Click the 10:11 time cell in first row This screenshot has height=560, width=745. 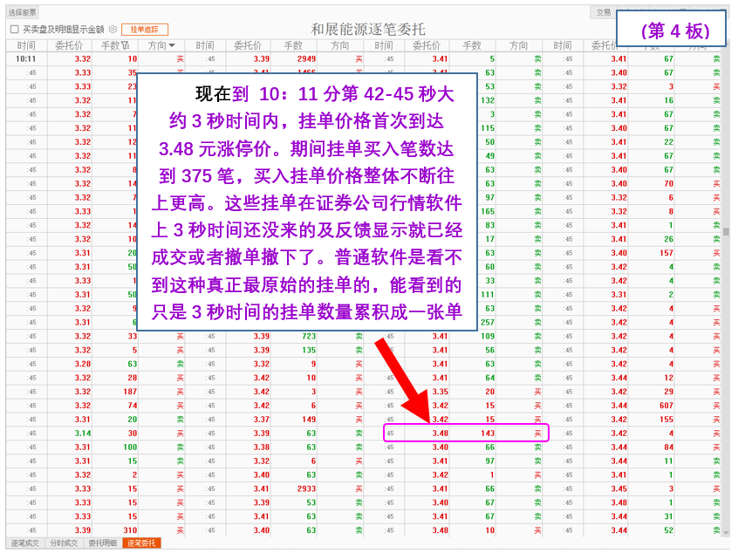click(26, 58)
